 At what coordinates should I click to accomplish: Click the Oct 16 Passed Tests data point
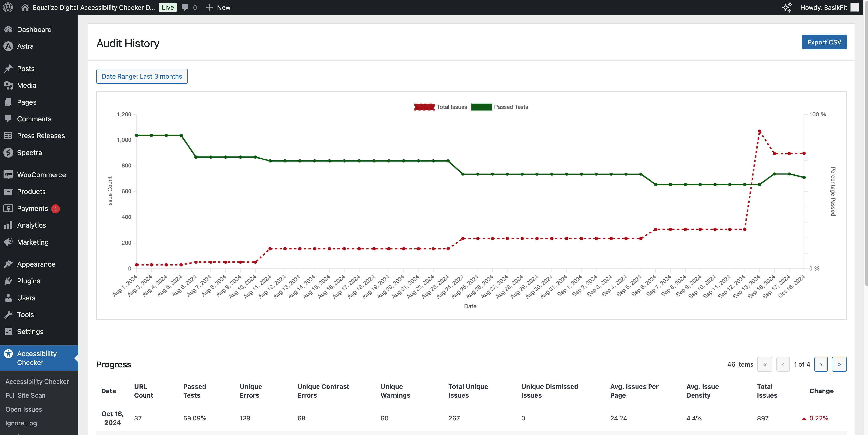click(x=804, y=177)
